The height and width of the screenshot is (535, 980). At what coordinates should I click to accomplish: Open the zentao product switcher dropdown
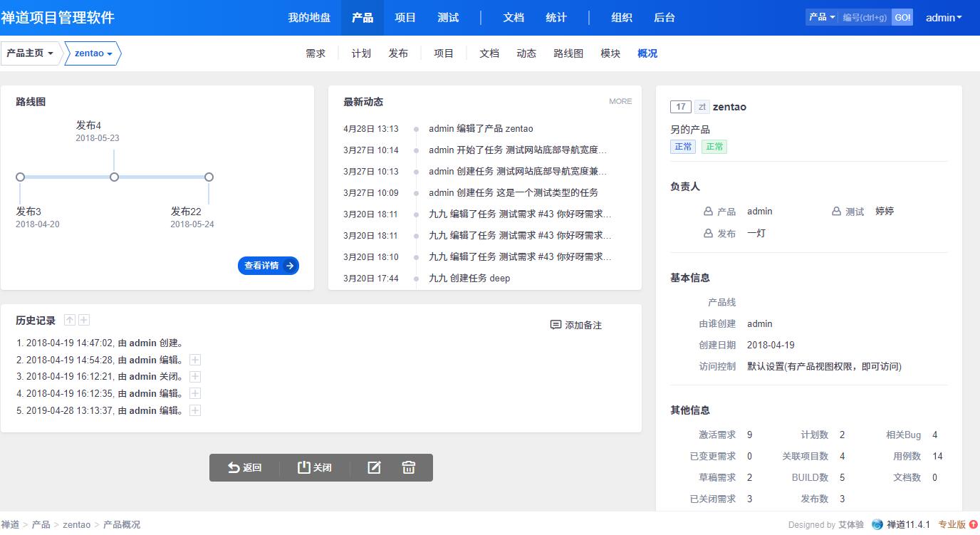93,53
